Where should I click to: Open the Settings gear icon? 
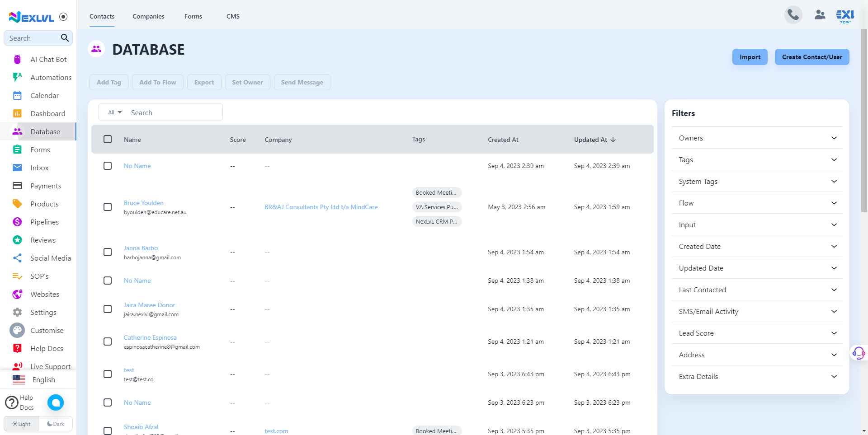[17, 312]
